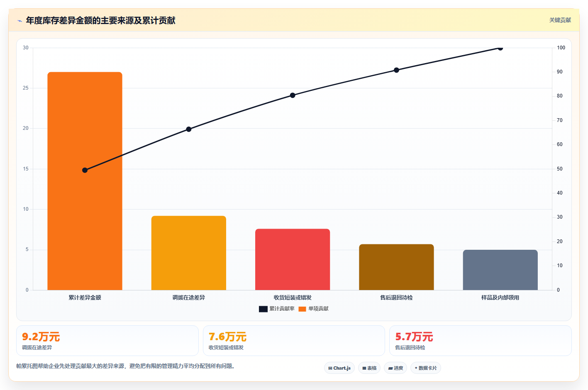Click the line point above 调拨在途差异 bar
The image size is (588, 390).
click(188, 129)
